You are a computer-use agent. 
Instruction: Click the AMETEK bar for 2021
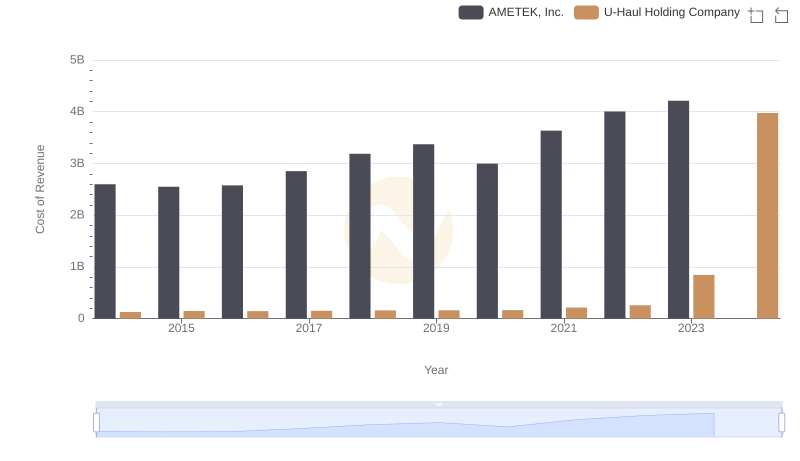pyautogui.click(x=551, y=224)
